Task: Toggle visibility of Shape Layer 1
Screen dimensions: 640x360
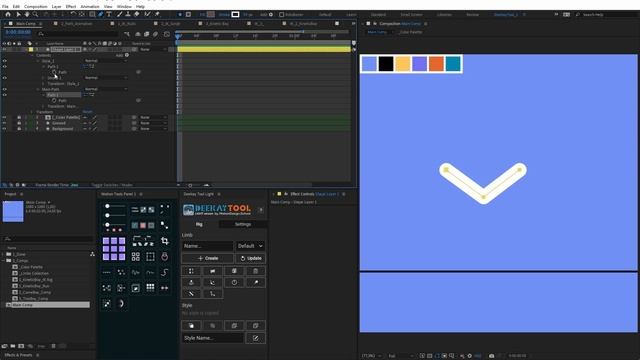Action: (x=4, y=49)
